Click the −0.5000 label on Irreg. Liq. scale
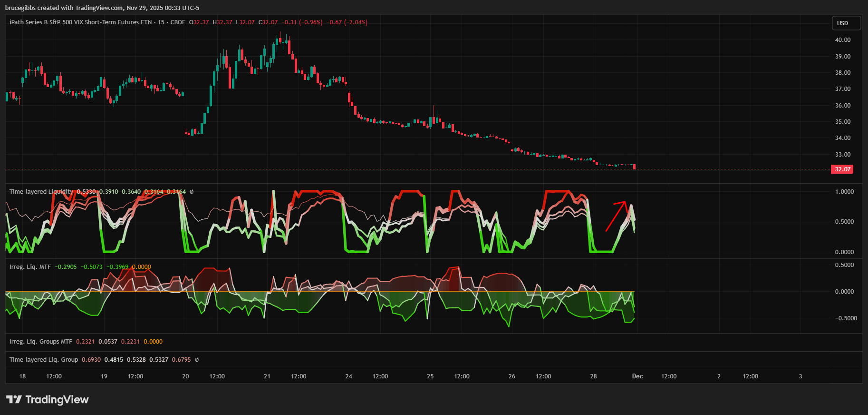Image resolution: width=868 pixels, height=415 pixels. tap(844, 318)
